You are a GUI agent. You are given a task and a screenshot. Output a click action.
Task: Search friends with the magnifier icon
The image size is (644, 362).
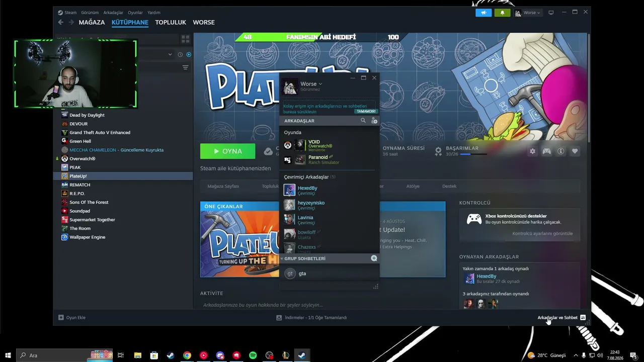point(363,121)
